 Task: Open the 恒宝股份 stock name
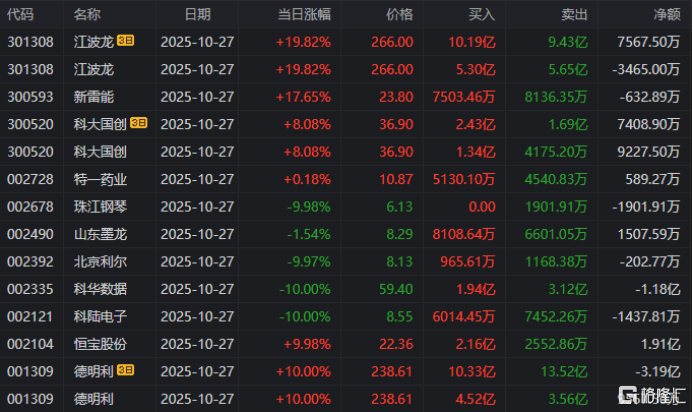pos(100,344)
